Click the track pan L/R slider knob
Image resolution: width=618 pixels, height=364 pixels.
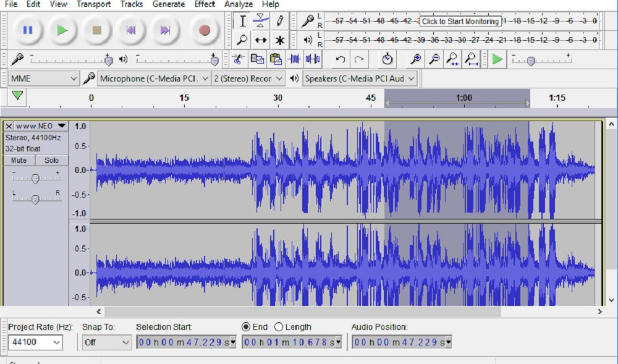point(35,200)
